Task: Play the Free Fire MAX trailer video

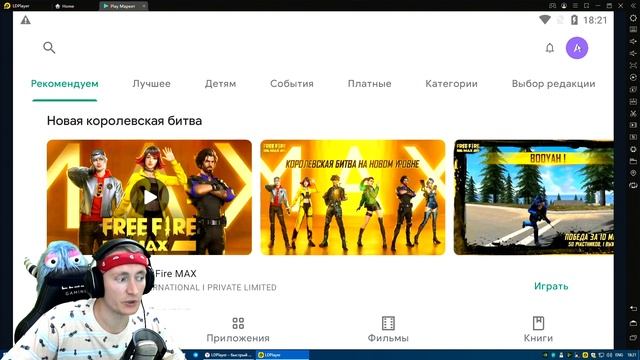Action: pos(150,197)
